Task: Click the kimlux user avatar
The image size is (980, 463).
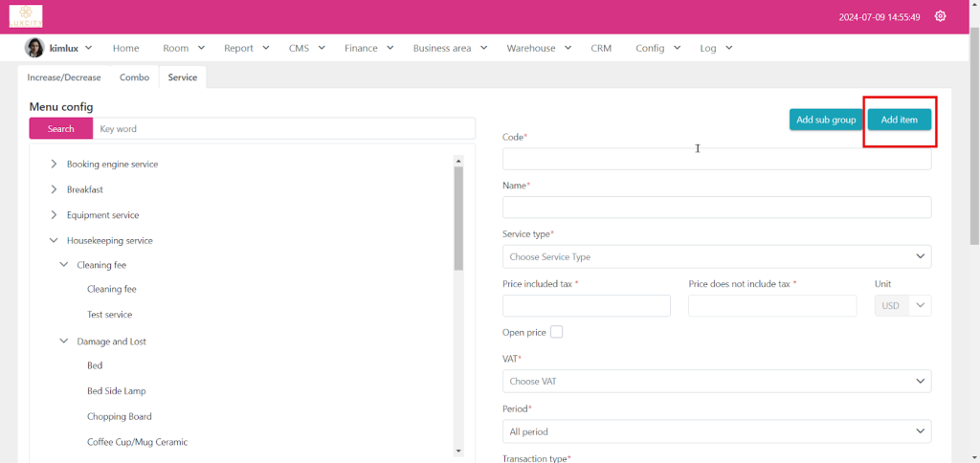Action: [34, 48]
